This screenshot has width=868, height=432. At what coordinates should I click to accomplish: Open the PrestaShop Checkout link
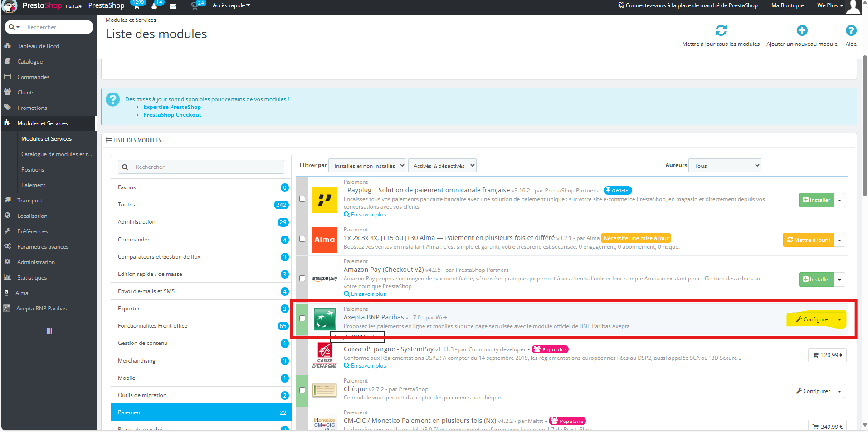click(x=172, y=115)
